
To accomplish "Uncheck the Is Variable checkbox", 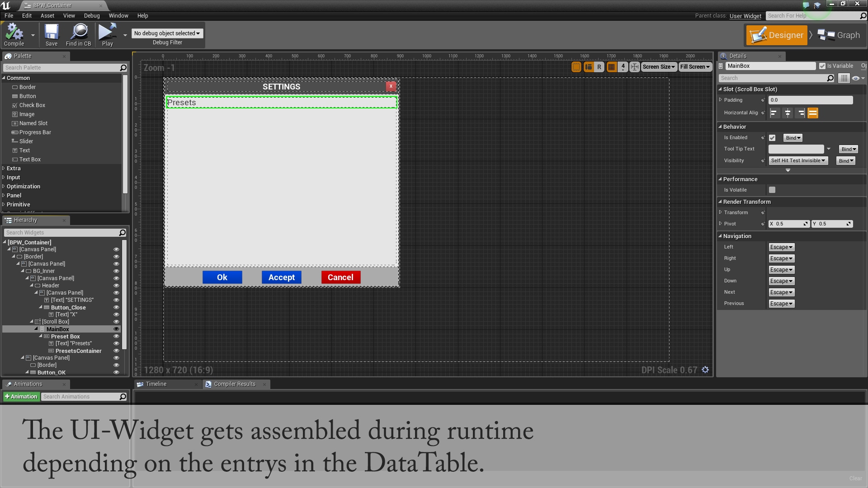I will [822, 66].
